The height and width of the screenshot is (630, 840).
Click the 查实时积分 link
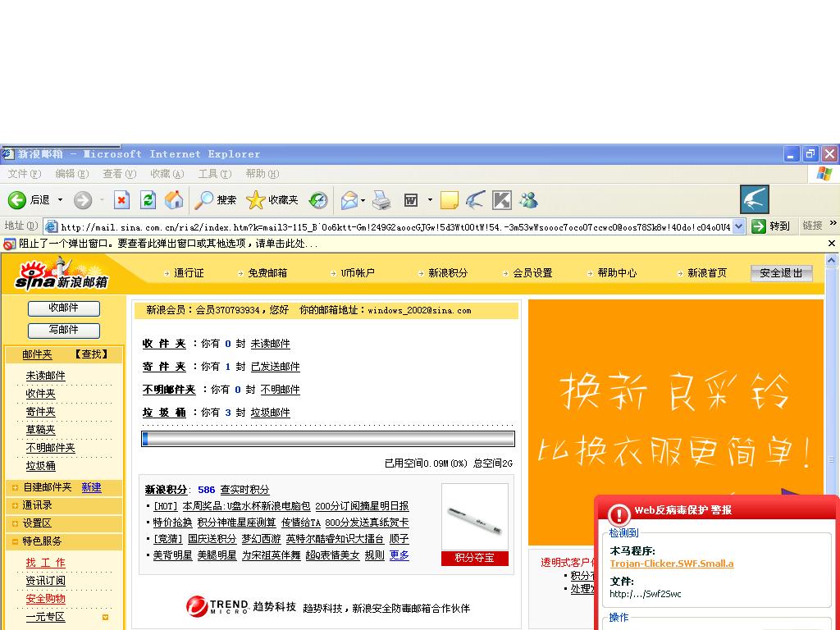[x=244, y=490]
